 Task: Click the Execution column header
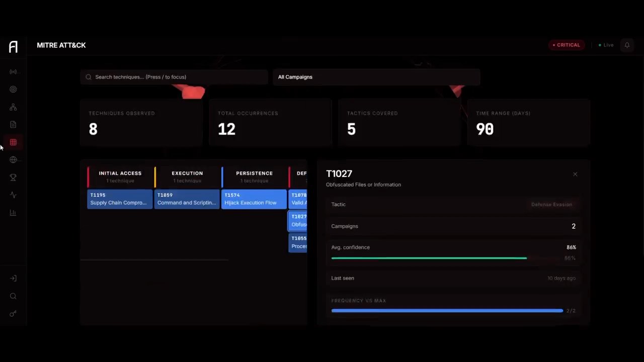[187, 176]
